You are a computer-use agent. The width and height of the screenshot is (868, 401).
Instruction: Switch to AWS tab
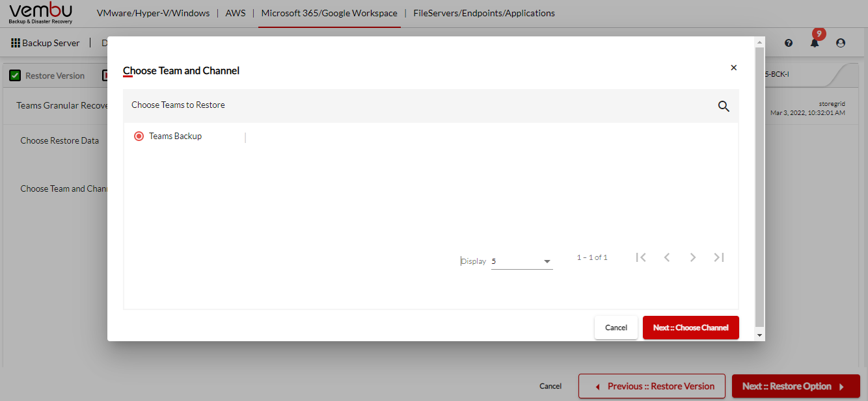(236, 13)
